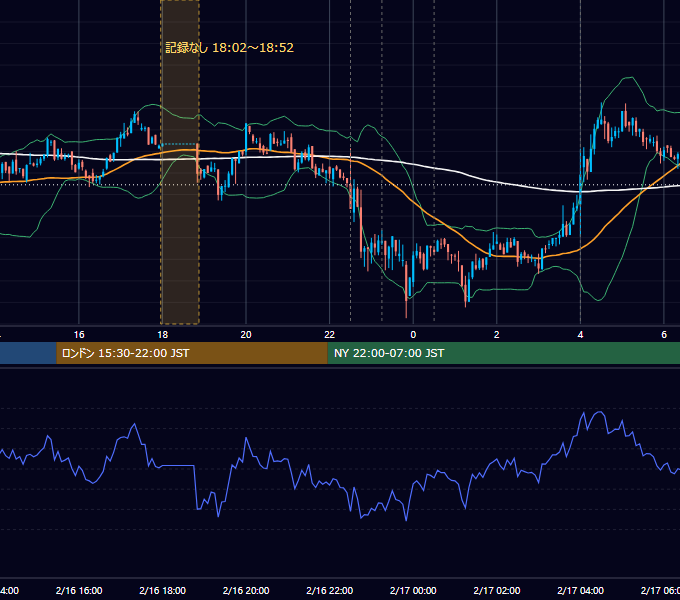680x600 pixels.
Task: Click the shaded no-record region on chart
Action: 180,162
